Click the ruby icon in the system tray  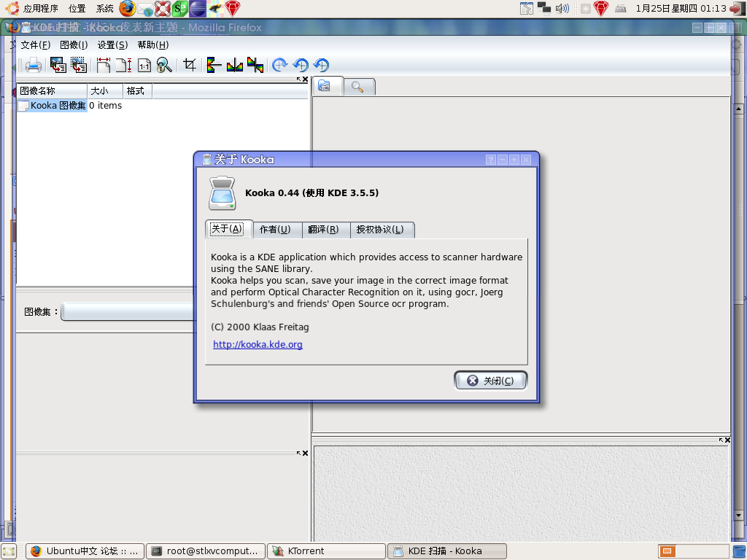click(601, 8)
